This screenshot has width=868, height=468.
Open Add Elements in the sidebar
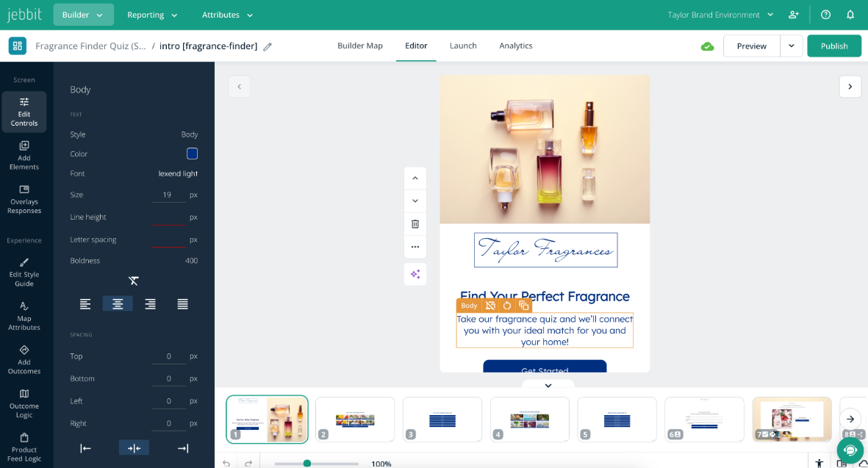click(24, 156)
